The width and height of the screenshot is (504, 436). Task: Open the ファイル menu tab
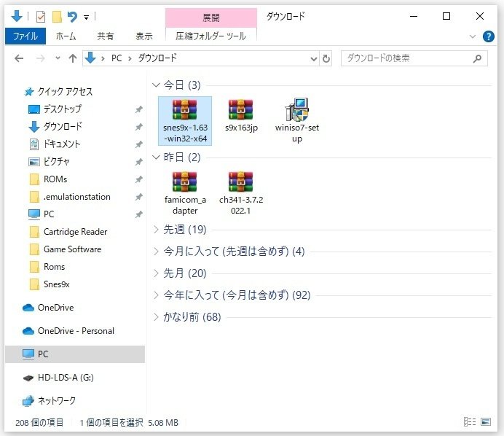coord(25,36)
